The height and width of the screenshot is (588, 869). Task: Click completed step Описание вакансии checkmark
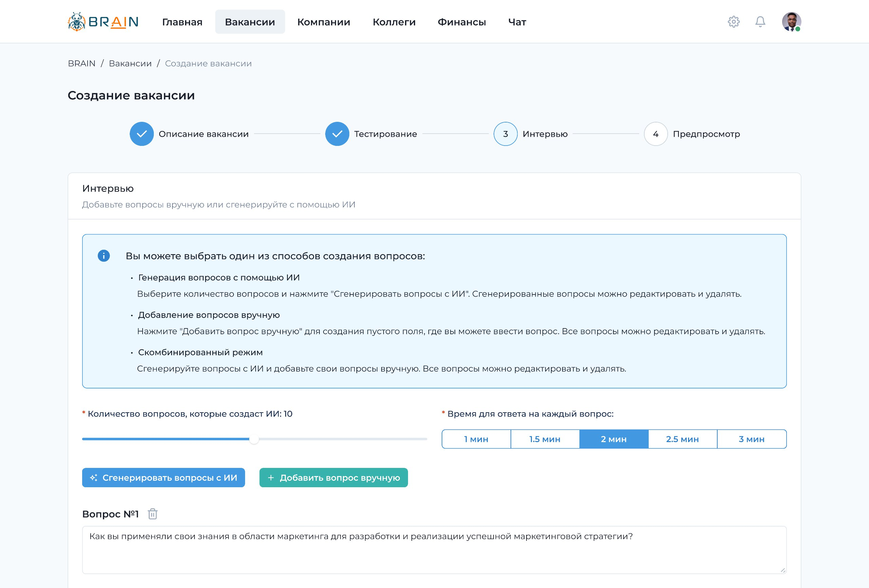[x=142, y=134]
